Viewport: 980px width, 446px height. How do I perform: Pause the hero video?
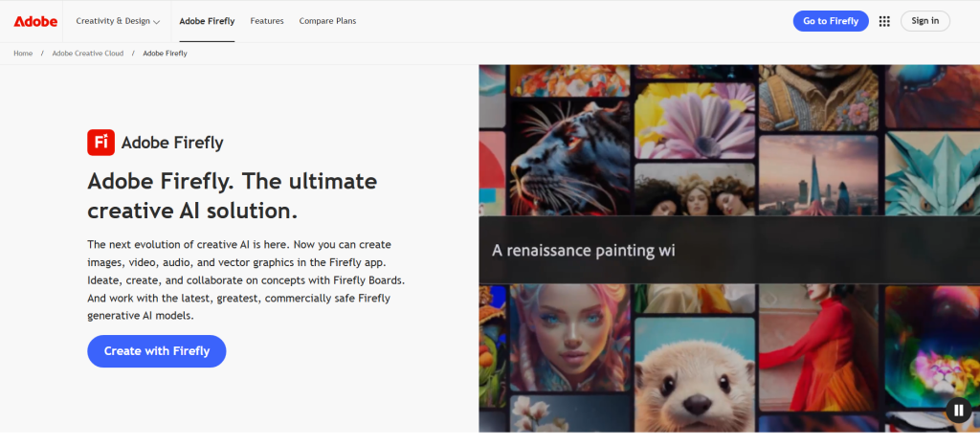pyautogui.click(x=959, y=411)
